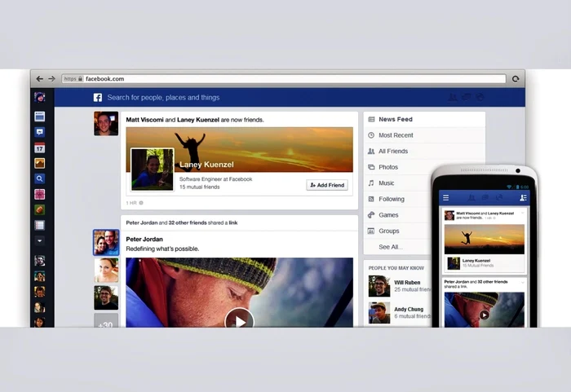Viewport: 571px width, 392px height.
Task: Click the browser forward arrow
Action: [x=51, y=78]
